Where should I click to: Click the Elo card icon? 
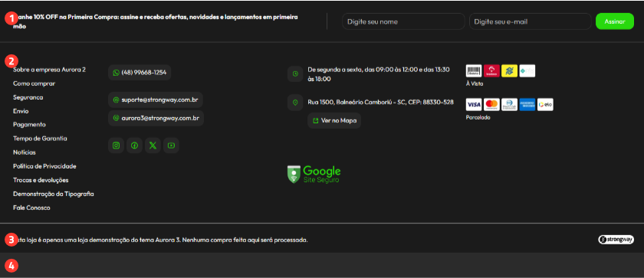point(545,105)
